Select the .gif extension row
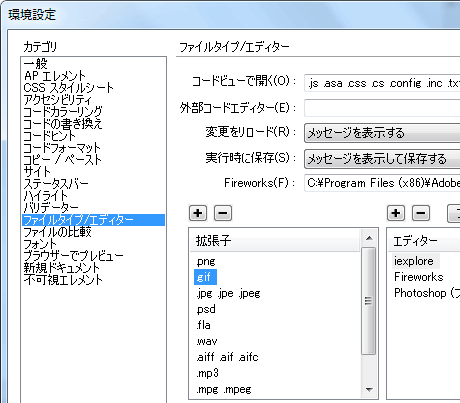Viewport: 460px width, 403px height. pos(205,277)
